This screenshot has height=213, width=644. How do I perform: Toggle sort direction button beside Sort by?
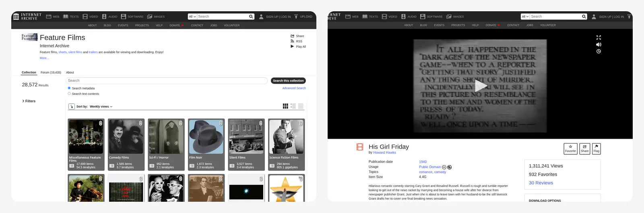click(72, 106)
